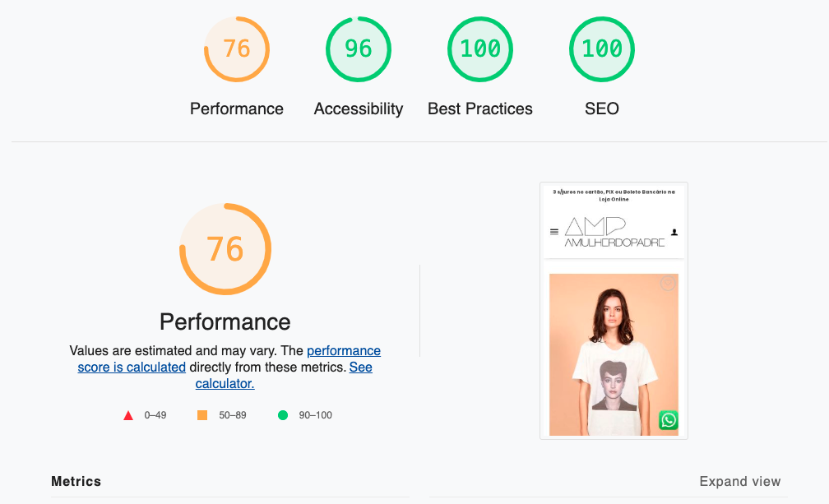Expand the Metrics view
The width and height of the screenshot is (829, 504).
739,481
